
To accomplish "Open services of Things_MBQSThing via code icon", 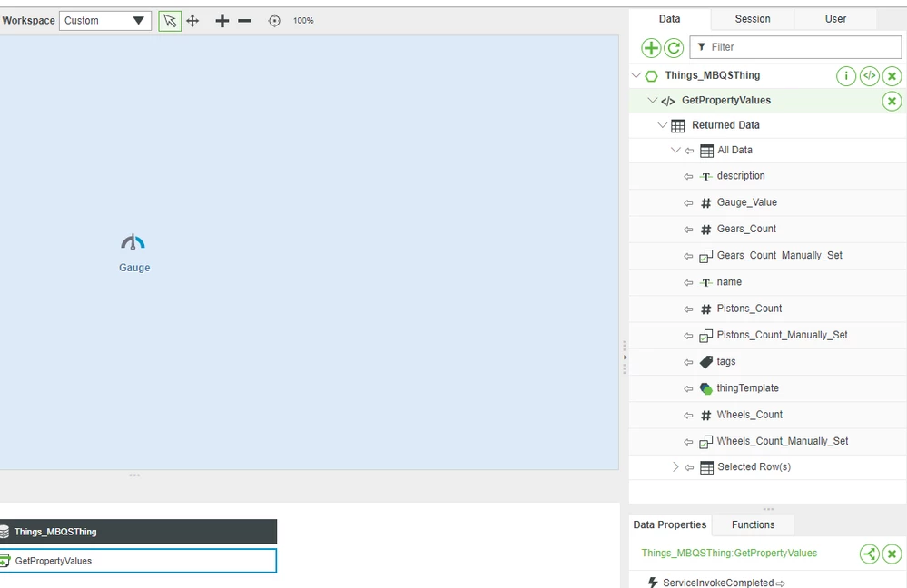I will (869, 75).
